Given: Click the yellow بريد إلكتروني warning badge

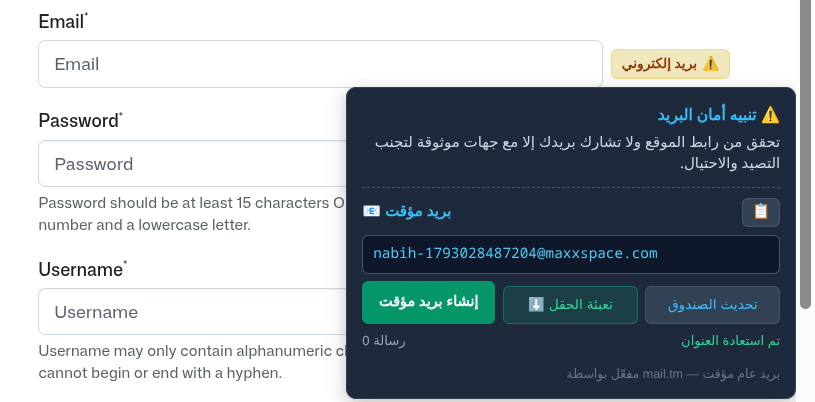Looking at the screenshot, I should point(670,64).
